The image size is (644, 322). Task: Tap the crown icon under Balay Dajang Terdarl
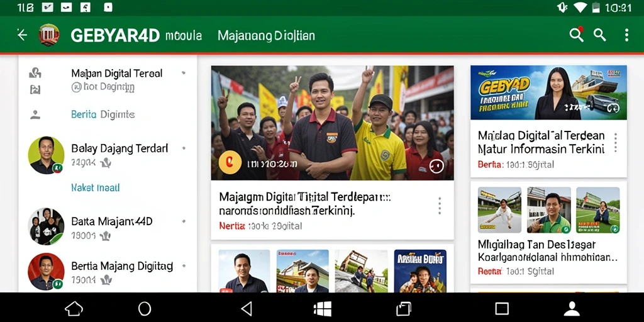pyautogui.click(x=106, y=164)
